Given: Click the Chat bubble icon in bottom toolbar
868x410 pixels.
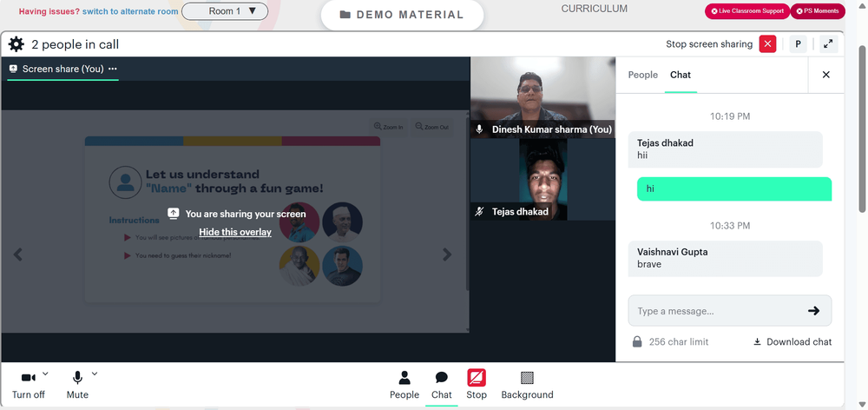Looking at the screenshot, I should coord(441,378).
